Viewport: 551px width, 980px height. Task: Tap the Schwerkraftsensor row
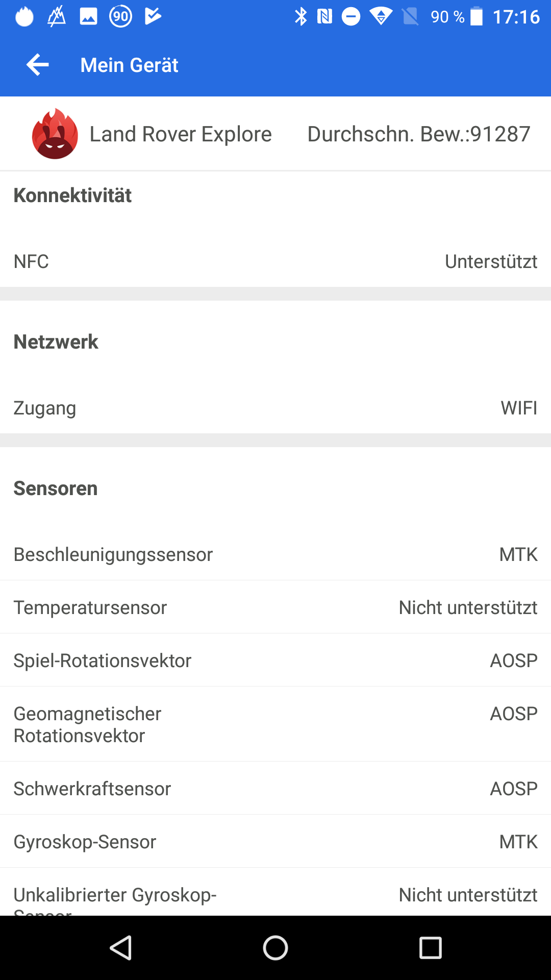pyautogui.click(x=275, y=789)
